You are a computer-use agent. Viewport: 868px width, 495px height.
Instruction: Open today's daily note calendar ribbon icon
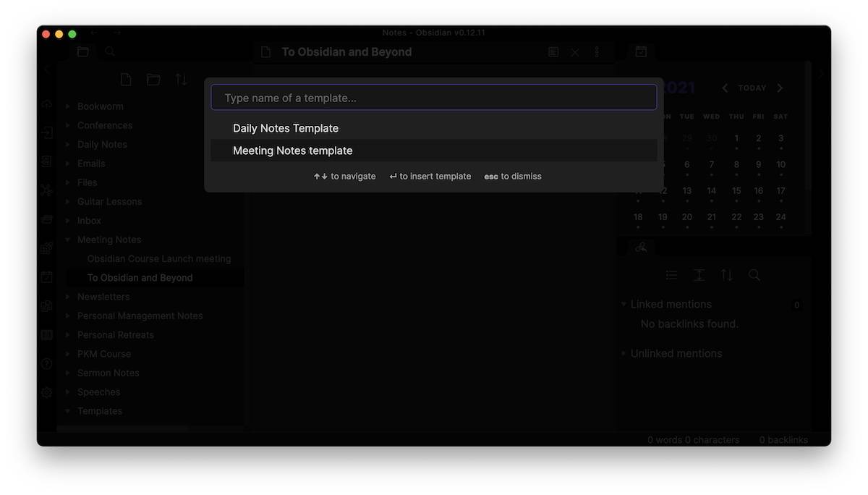click(x=46, y=276)
